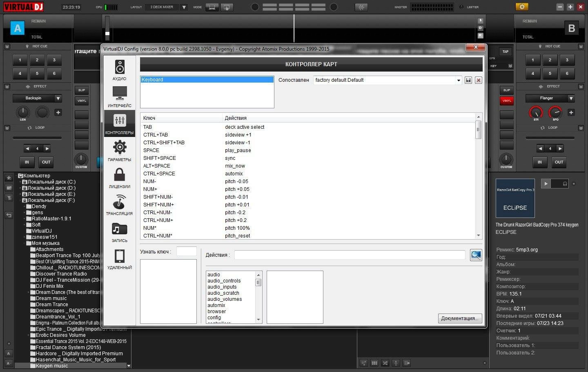
Task: Click the favorites star icon in the browser sidebar
Action: (x=9, y=178)
